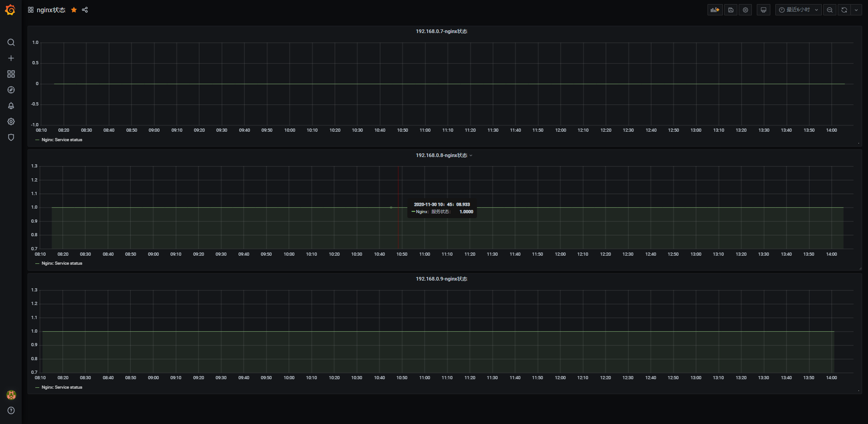Open the help icon at sidebar bottom
The width and height of the screenshot is (868, 424).
tap(11, 410)
